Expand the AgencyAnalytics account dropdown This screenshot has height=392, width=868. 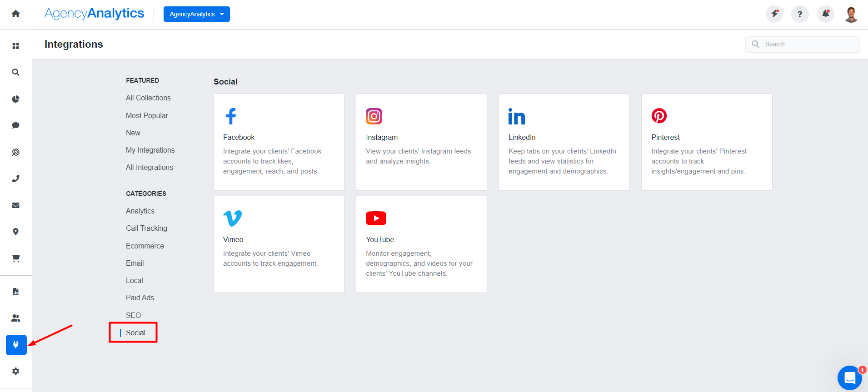point(197,14)
